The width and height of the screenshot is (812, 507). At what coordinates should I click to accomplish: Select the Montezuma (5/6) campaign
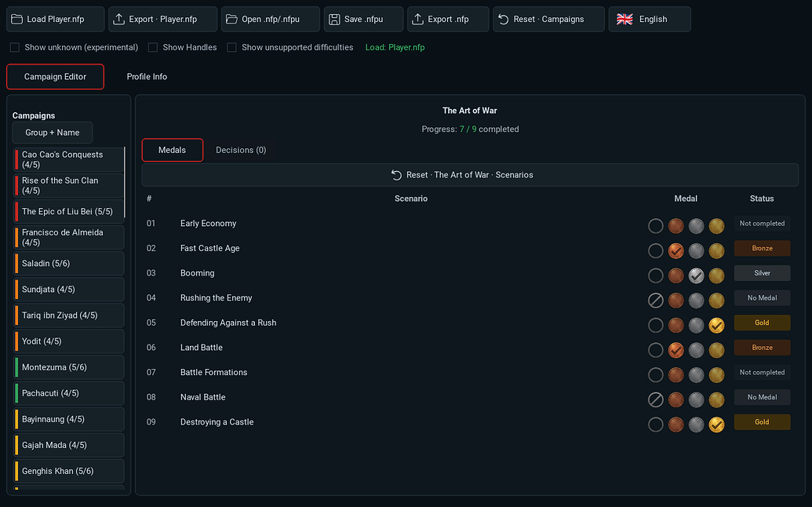[69, 367]
